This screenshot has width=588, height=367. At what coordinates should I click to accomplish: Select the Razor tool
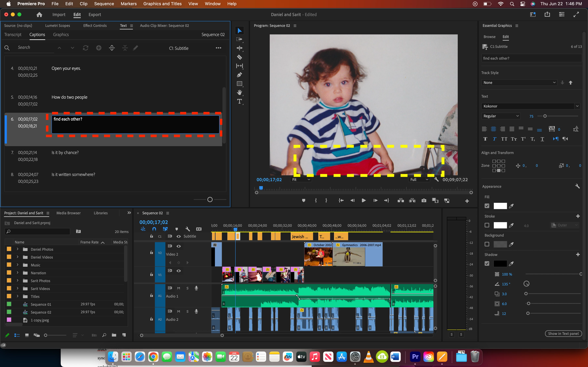click(x=239, y=57)
